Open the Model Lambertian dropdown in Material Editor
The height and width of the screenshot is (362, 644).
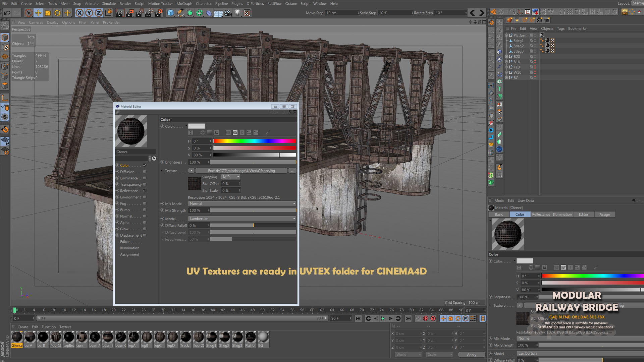(242, 219)
